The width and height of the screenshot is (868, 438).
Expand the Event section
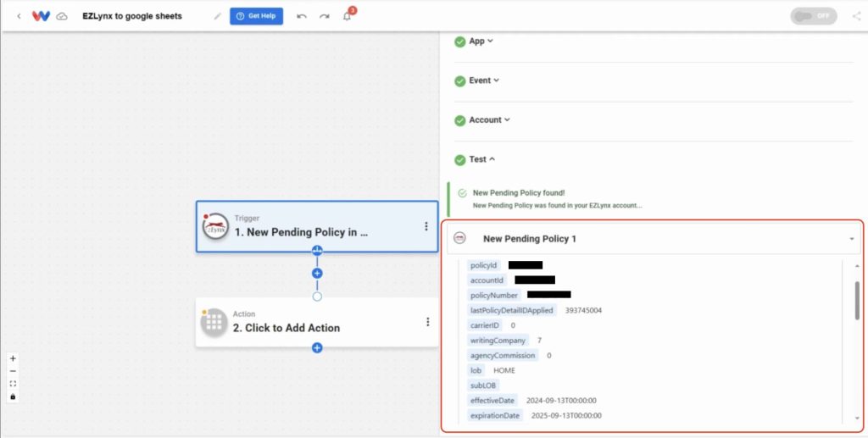click(484, 80)
